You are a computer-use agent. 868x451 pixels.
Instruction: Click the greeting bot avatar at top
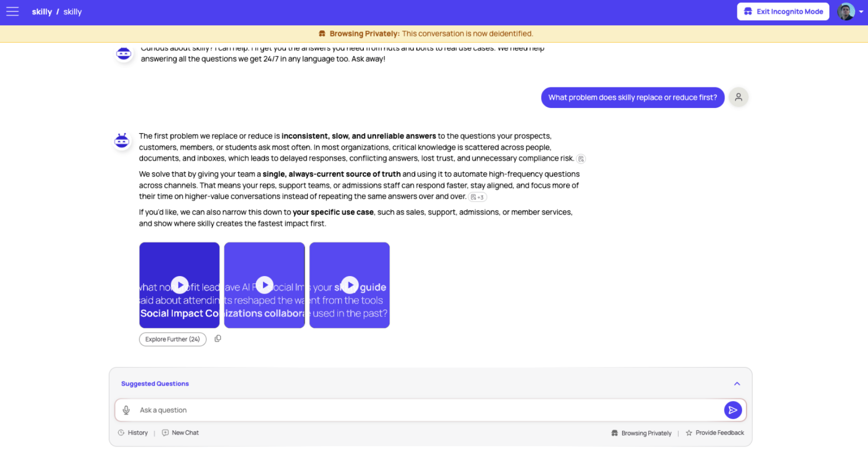pos(123,53)
